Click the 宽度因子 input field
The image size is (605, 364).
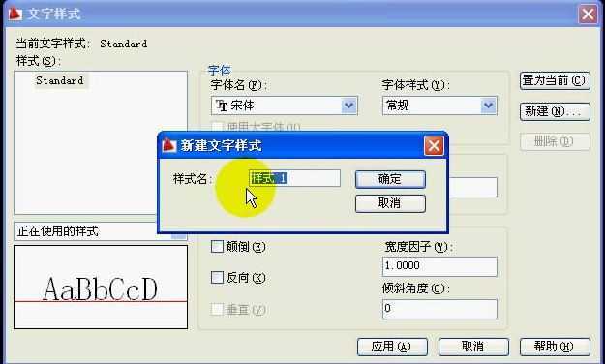[x=439, y=266]
